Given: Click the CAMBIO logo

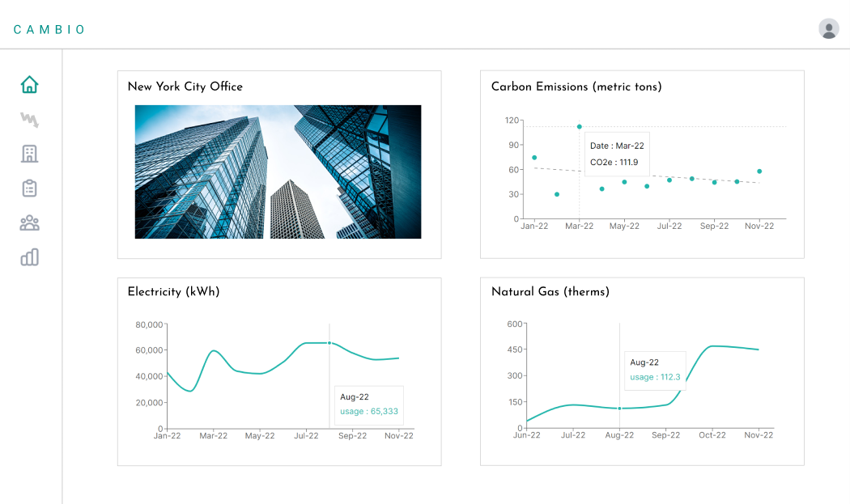Looking at the screenshot, I should 49,30.
